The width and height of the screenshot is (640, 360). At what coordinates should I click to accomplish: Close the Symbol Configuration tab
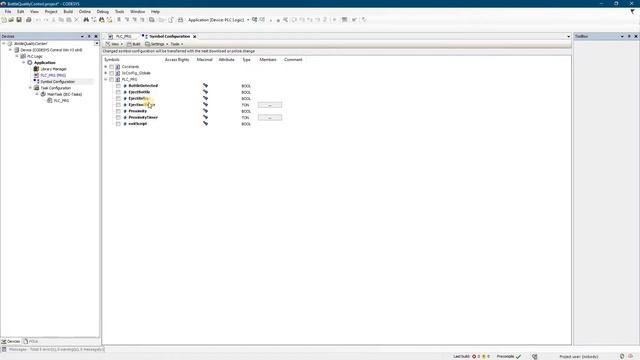[x=195, y=36]
